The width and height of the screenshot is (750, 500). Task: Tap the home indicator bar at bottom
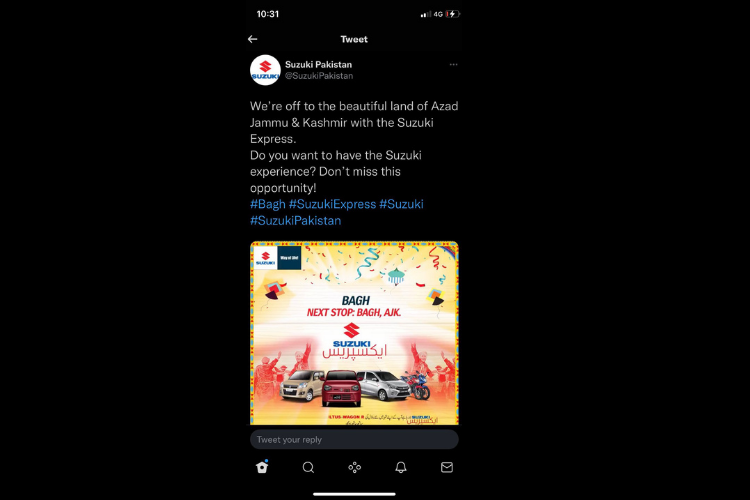[354, 494]
